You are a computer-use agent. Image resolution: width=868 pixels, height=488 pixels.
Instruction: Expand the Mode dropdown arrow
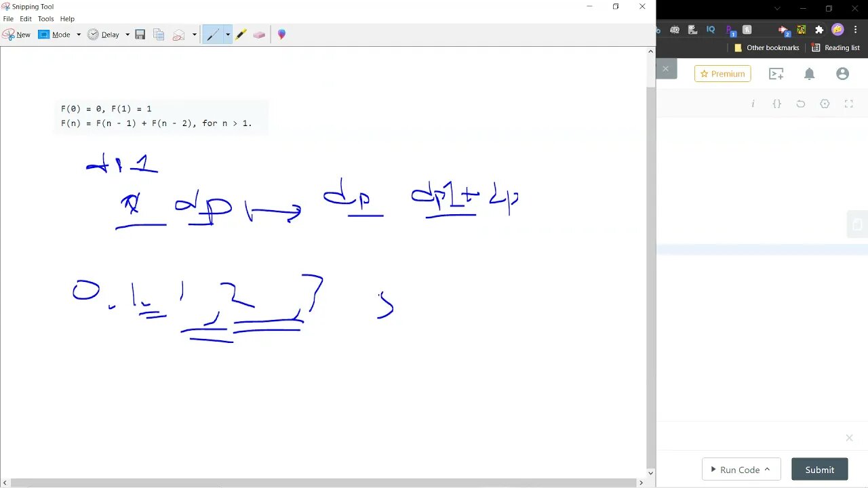coord(79,35)
